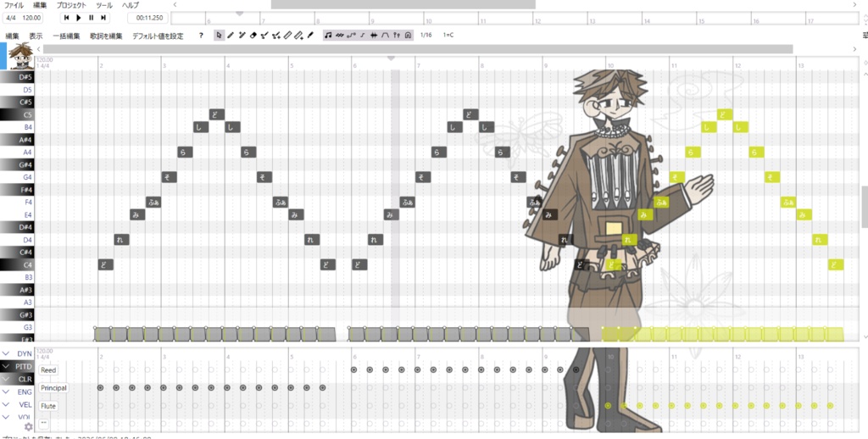Image resolution: width=868 pixels, height=439 pixels.
Task: Open the 1=C key selector
Action: coord(448,36)
